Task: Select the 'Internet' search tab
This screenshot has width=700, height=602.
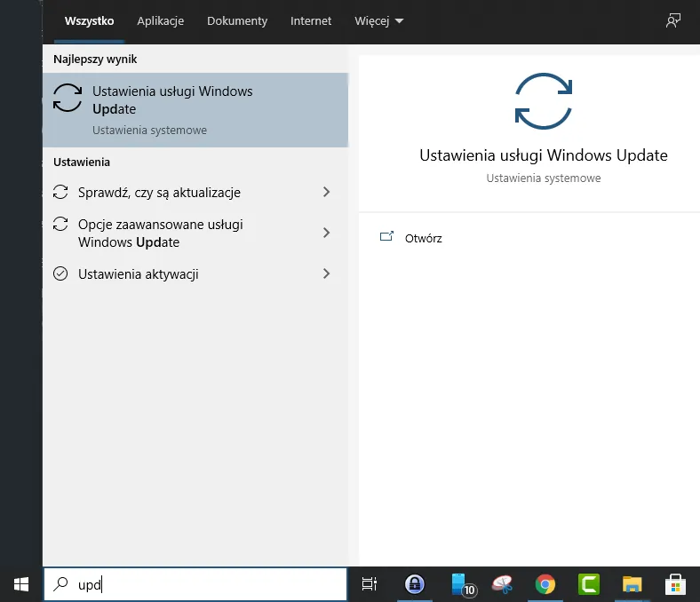Action: (x=311, y=20)
